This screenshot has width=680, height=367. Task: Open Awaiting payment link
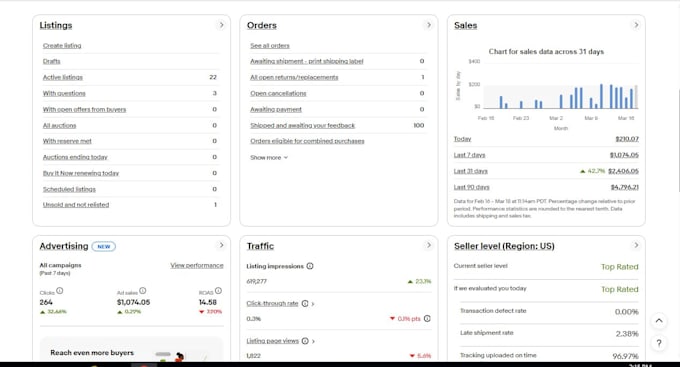276,109
